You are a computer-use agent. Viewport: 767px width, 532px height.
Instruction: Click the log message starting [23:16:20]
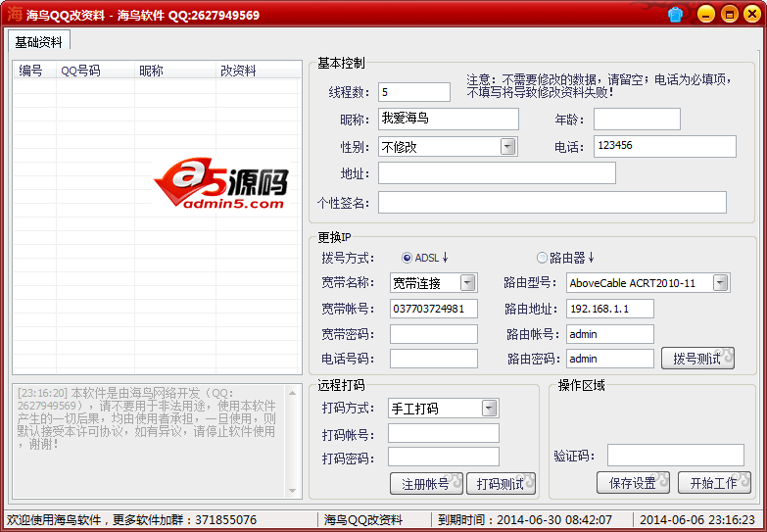pos(147,418)
